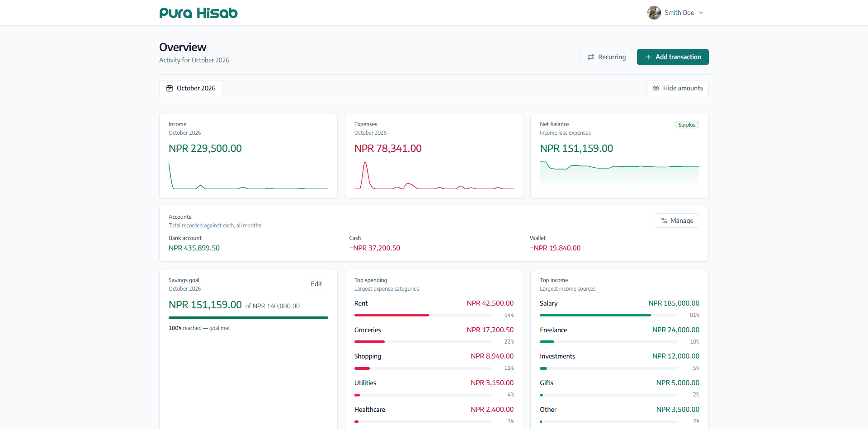Click Wallet balance -NPR 19,840.00
The height and width of the screenshot is (429, 868).
coord(555,248)
